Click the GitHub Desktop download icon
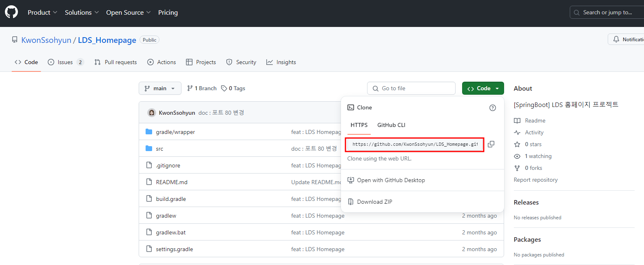This screenshot has height=265, width=644. click(x=351, y=180)
